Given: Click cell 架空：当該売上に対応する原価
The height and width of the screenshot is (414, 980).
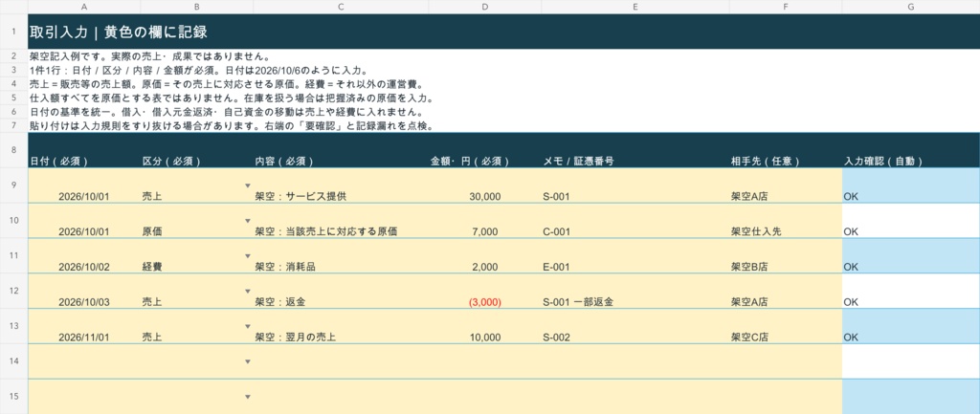Looking at the screenshot, I should [x=341, y=221].
